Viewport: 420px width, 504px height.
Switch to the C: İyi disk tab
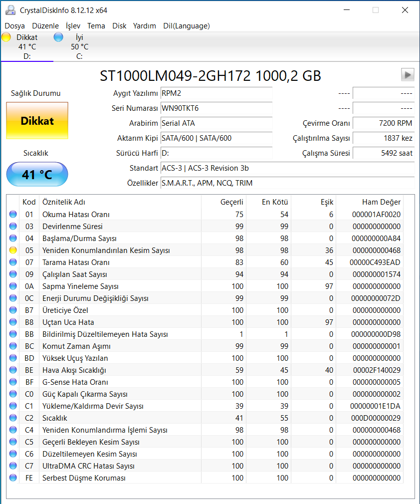coord(79,47)
